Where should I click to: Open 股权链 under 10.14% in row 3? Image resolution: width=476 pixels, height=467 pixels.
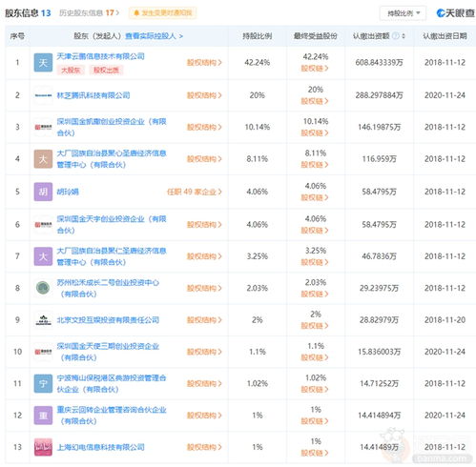click(x=315, y=132)
